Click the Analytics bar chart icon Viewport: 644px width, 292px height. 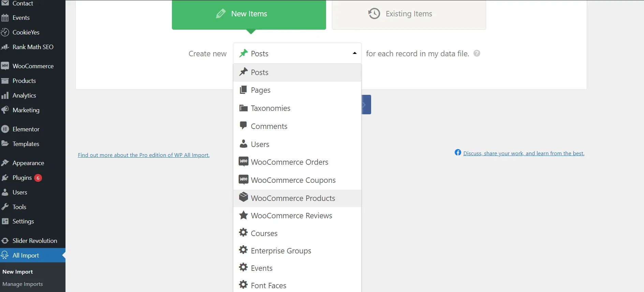pyautogui.click(x=5, y=96)
